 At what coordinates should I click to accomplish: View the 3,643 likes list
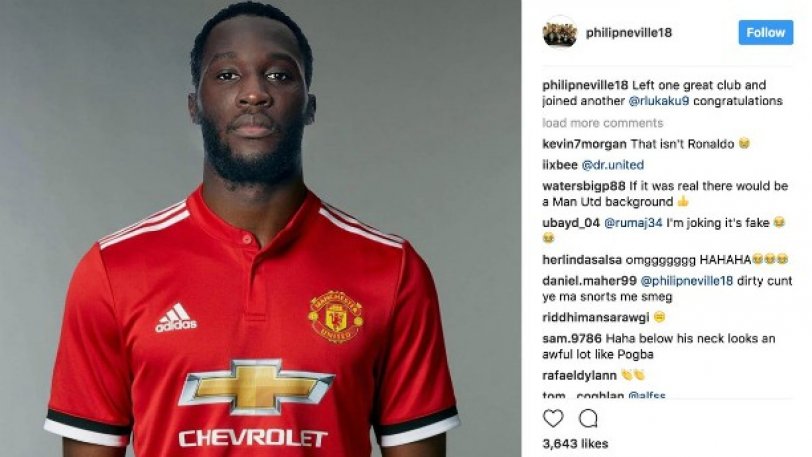[575, 444]
